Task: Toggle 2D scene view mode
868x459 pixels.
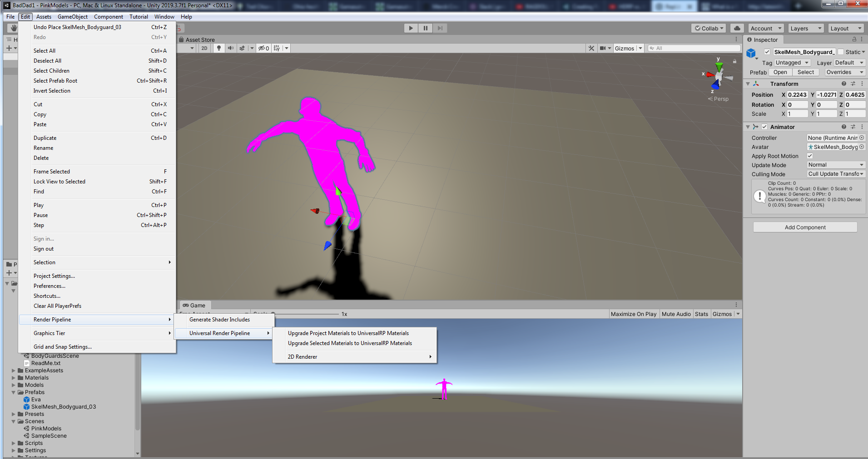Action: click(x=204, y=48)
